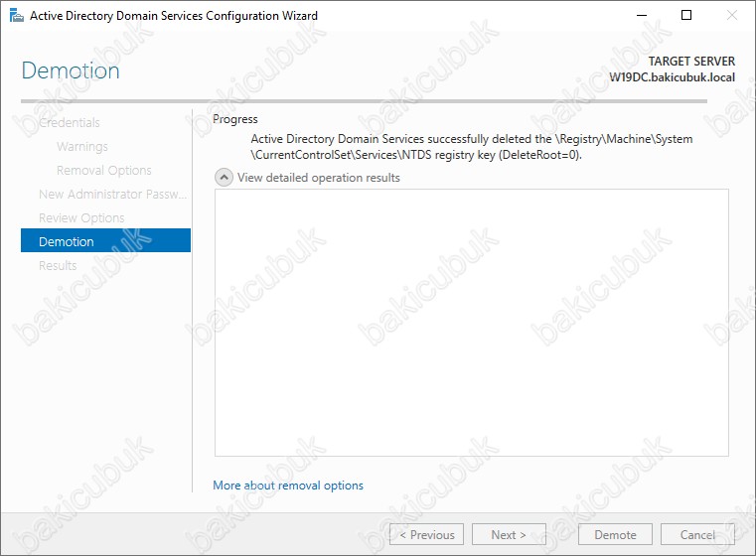
Task: Click the wizard icon in the title bar
Action: click(17, 16)
